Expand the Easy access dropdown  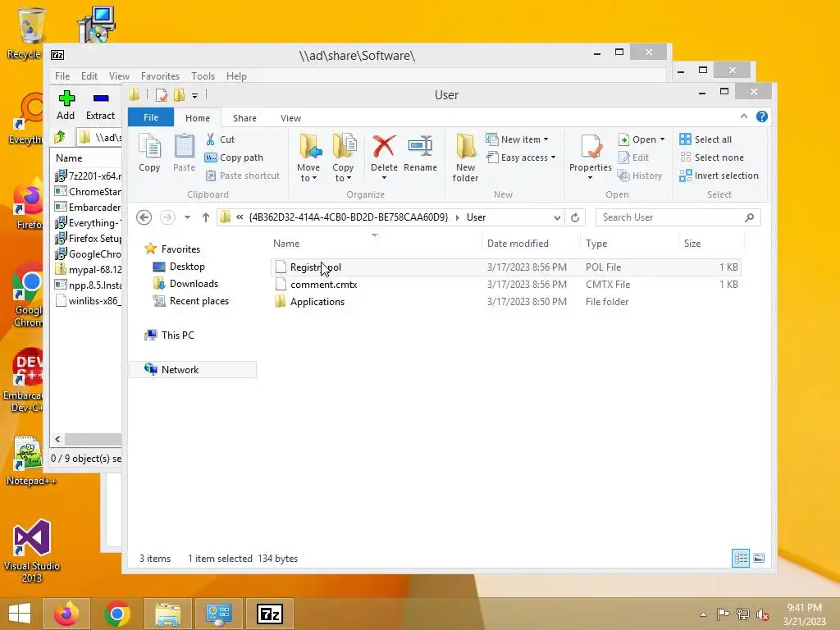pyautogui.click(x=553, y=157)
